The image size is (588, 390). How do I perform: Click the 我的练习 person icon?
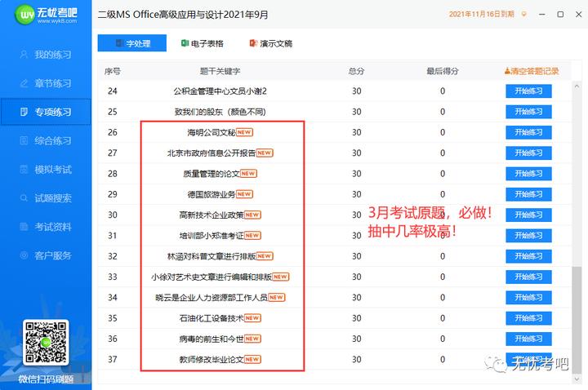tap(24, 55)
